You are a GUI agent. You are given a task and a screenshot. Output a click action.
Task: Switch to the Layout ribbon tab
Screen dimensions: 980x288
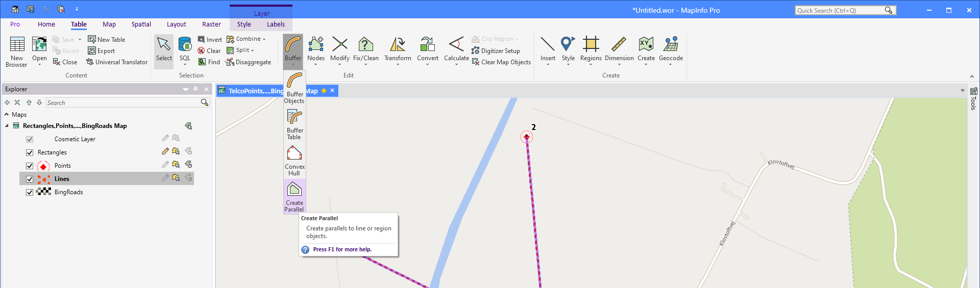click(176, 24)
